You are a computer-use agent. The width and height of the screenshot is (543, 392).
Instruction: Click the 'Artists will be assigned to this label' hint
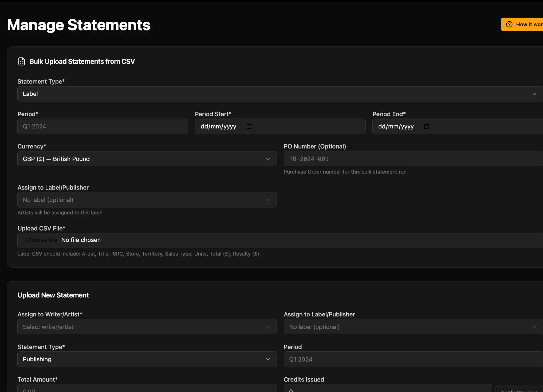[60, 213]
